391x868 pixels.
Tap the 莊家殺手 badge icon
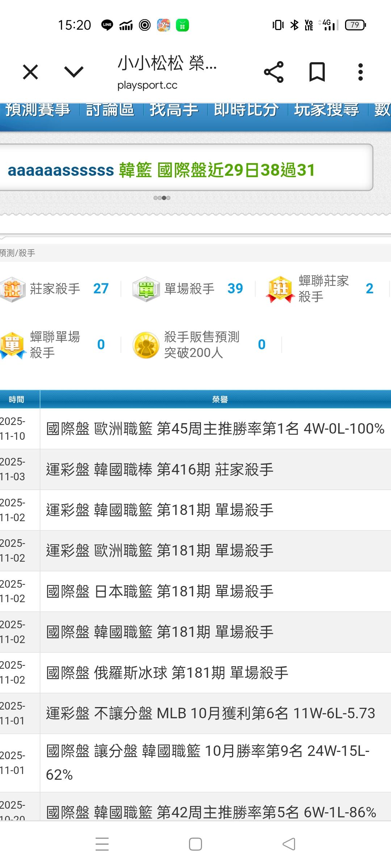pyautogui.click(x=13, y=289)
